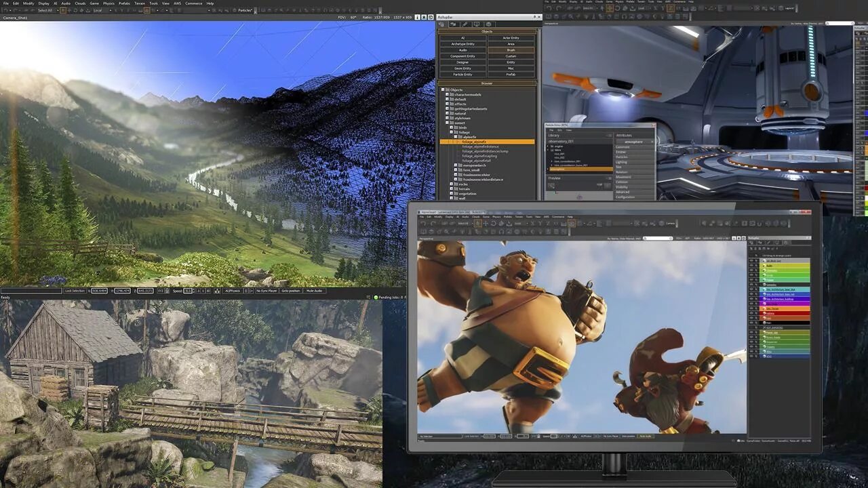The width and height of the screenshot is (868, 488).
Task: Open the atmosphere dropdown in the Particle Editor Attributes panel
Action: (x=635, y=142)
